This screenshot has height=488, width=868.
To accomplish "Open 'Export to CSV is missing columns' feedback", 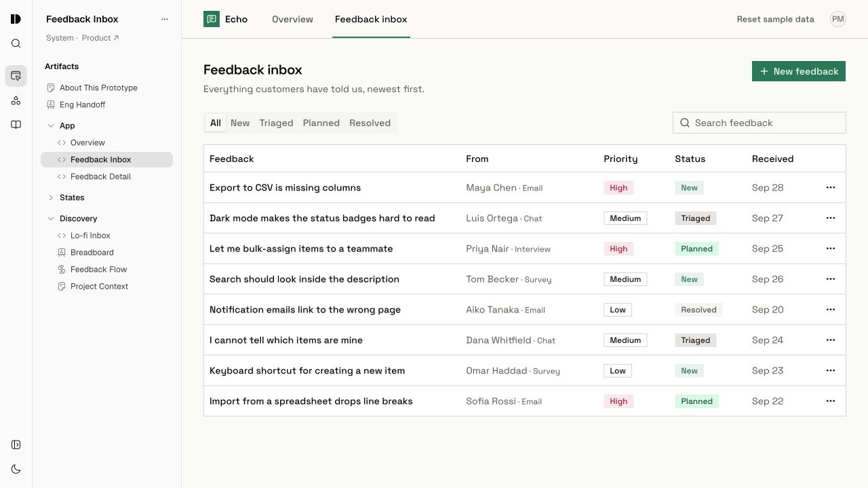I will pos(285,188).
